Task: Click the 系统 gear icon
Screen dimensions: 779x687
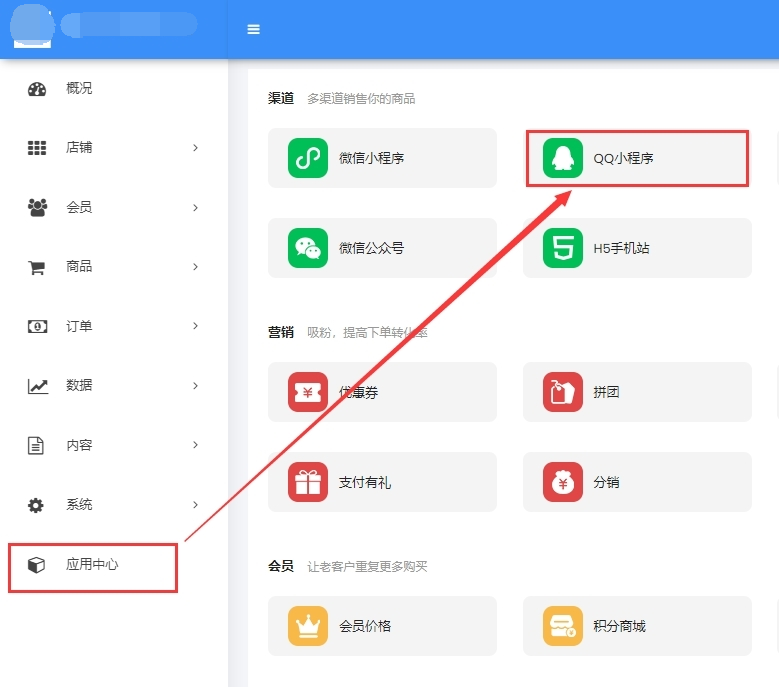Action: [x=36, y=505]
